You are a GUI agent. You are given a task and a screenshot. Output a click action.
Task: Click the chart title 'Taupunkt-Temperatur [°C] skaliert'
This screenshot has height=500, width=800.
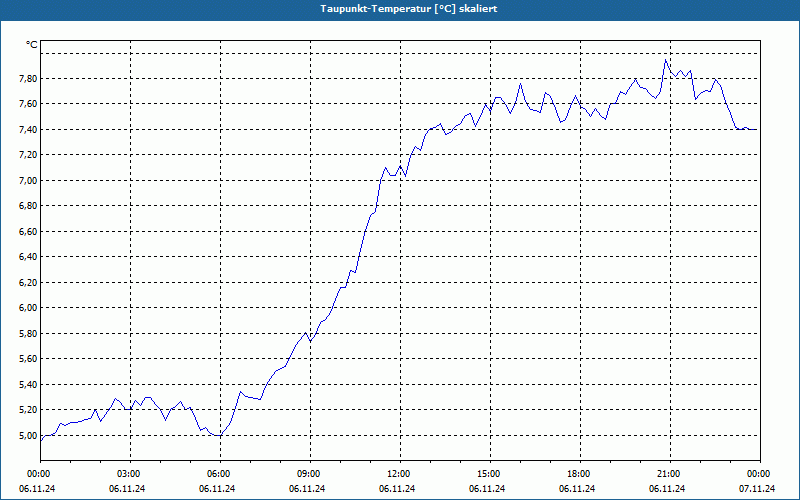(x=409, y=9)
